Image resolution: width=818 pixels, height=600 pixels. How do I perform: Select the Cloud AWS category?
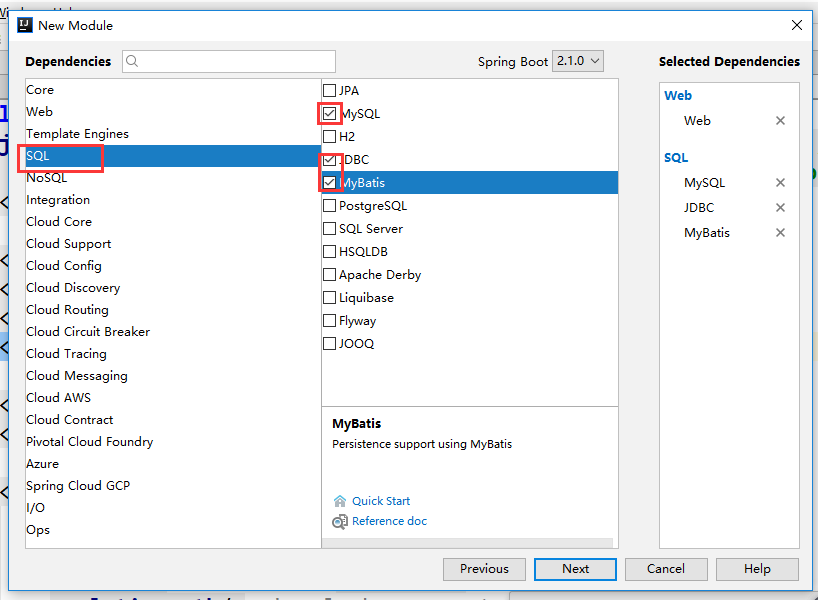coord(173,398)
